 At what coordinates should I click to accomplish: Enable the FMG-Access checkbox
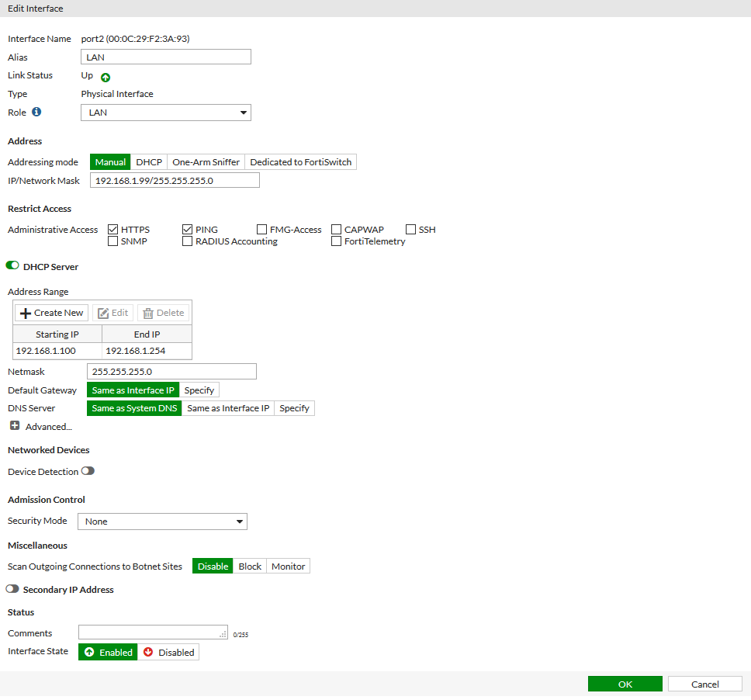261,230
